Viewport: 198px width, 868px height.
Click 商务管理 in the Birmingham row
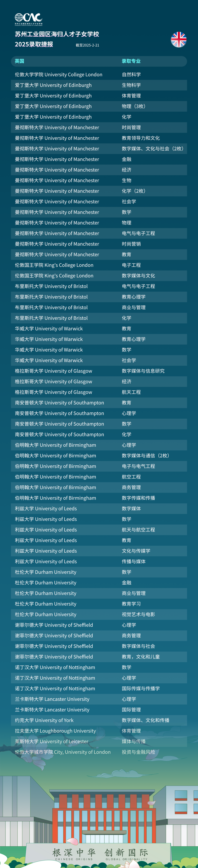(x=131, y=488)
